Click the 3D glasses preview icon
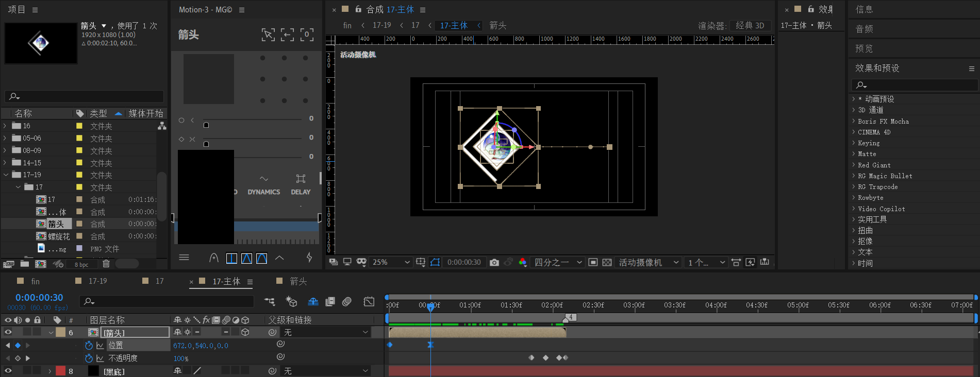This screenshot has height=377, width=980. pyautogui.click(x=361, y=262)
